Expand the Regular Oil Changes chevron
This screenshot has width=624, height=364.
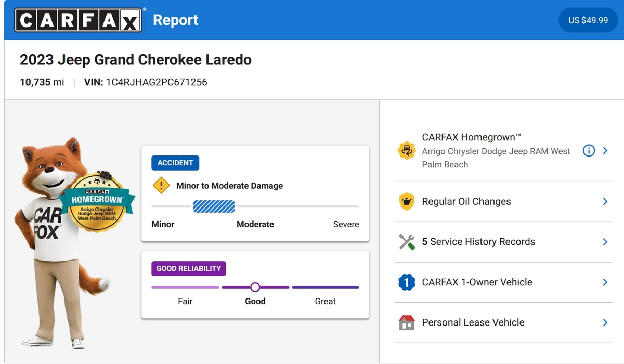pos(605,201)
